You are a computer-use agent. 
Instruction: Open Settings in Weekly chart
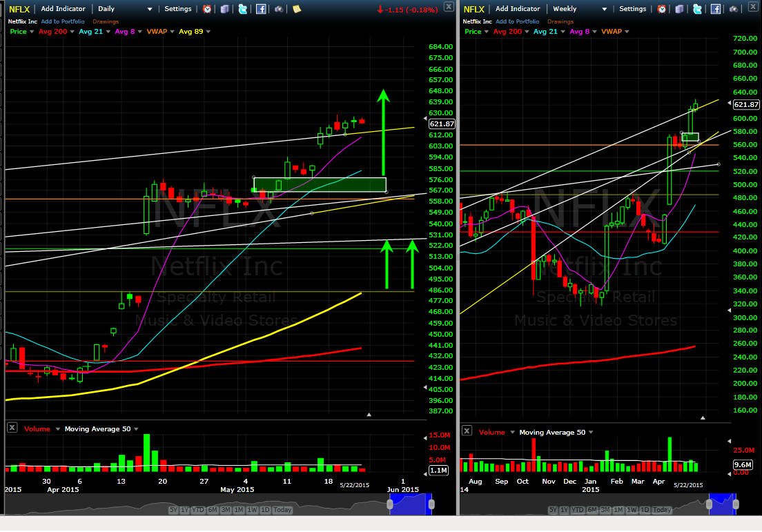pos(633,9)
